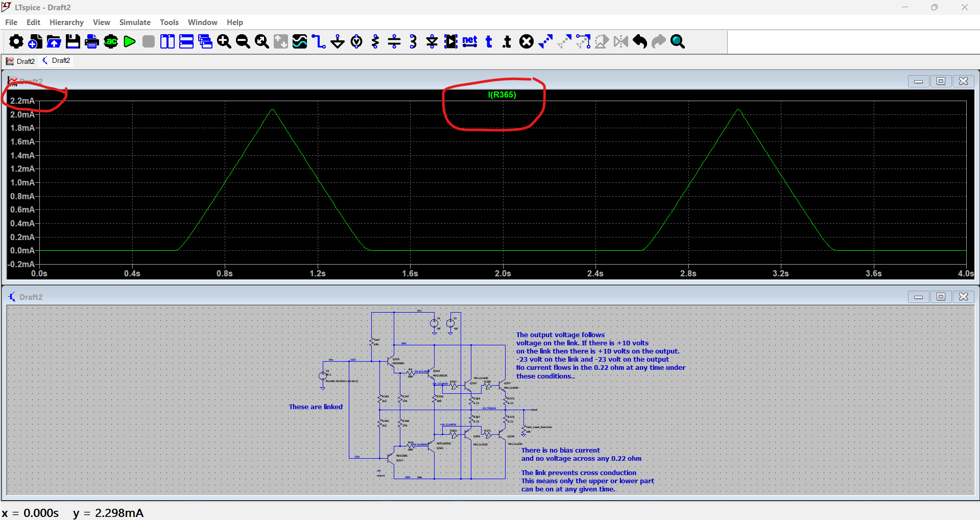Click the Open file folder icon
The width and height of the screenshot is (980, 520).
54,41
